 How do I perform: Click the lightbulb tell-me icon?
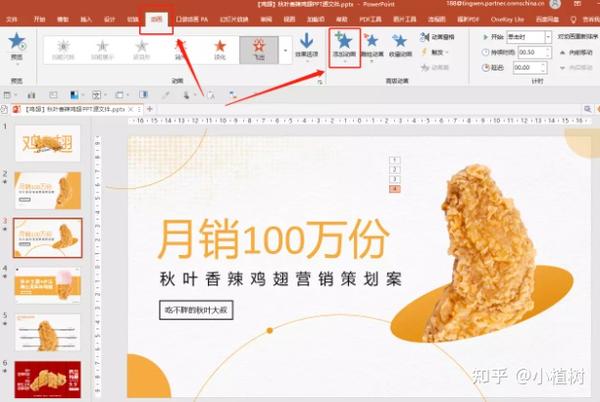click(573, 20)
